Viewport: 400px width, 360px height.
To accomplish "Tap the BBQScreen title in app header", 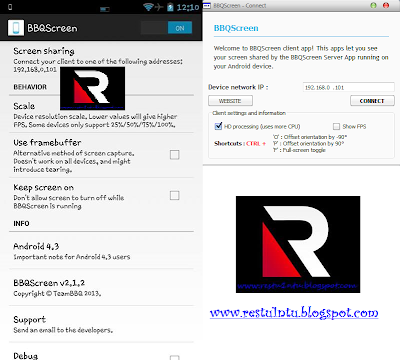I will (x=52, y=28).
